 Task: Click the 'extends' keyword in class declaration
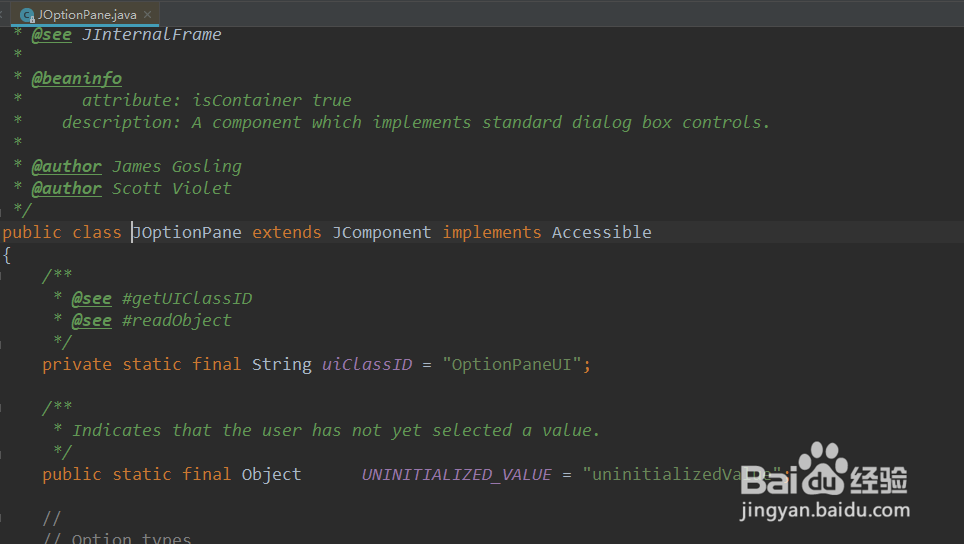click(286, 232)
